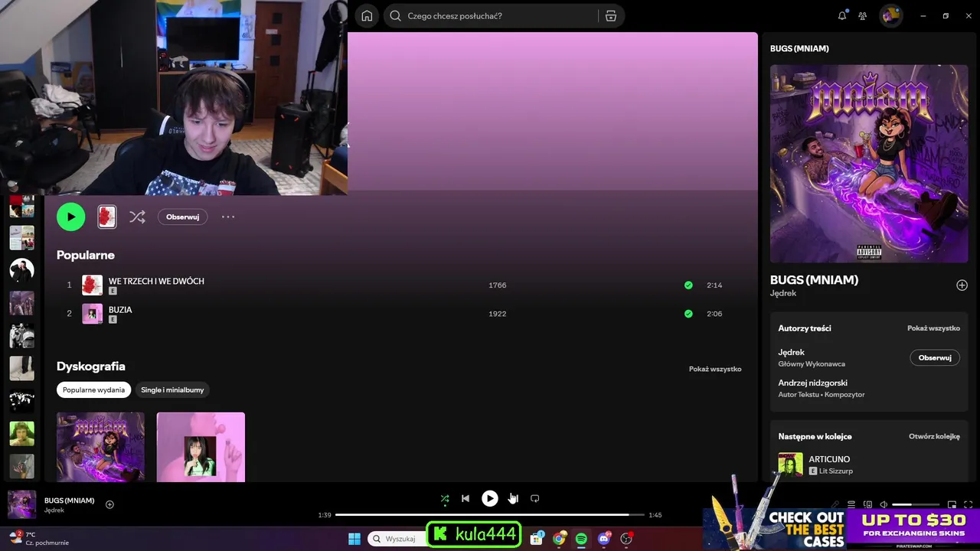Mute with the volume speaker icon

point(884,504)
